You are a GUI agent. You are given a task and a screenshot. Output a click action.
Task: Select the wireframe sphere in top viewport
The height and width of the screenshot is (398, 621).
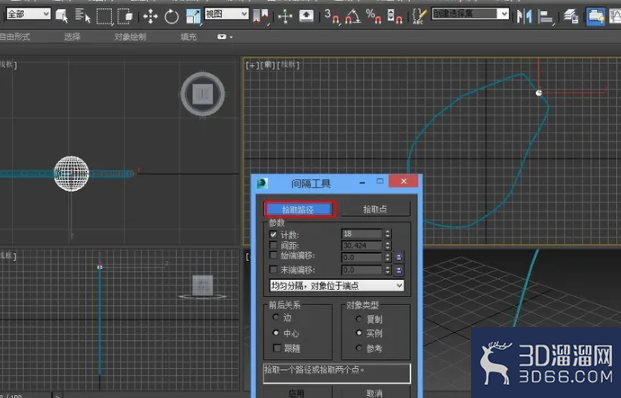[x=71, y=173]
